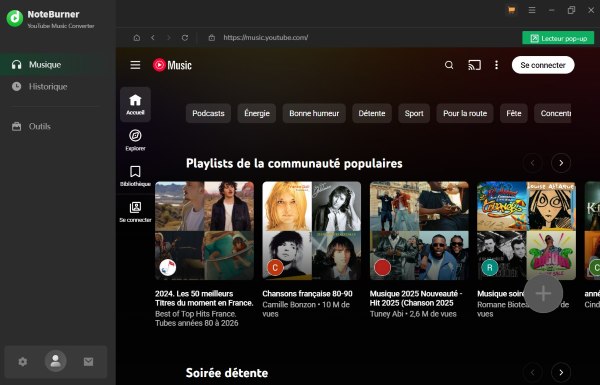Select the Énergie filter chip
600x385 pixels.
257,113
